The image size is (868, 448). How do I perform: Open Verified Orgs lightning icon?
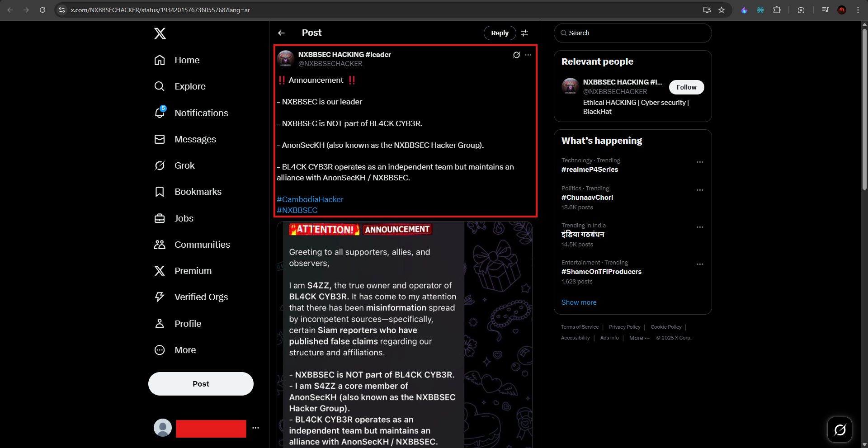160,297
